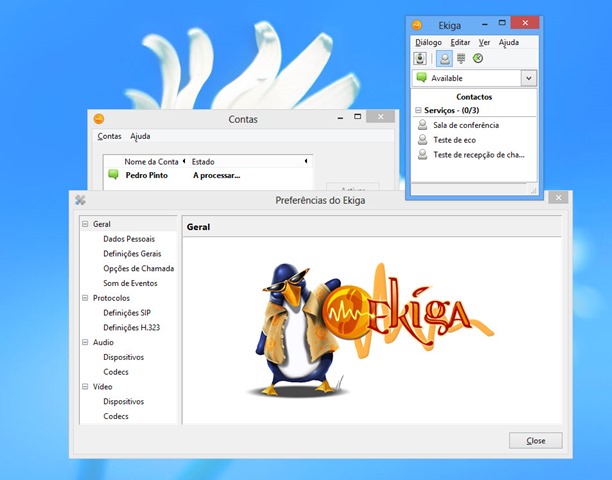Click the 'A processar...' status cell
The image size is (612, 480).
tap(217, 175)
